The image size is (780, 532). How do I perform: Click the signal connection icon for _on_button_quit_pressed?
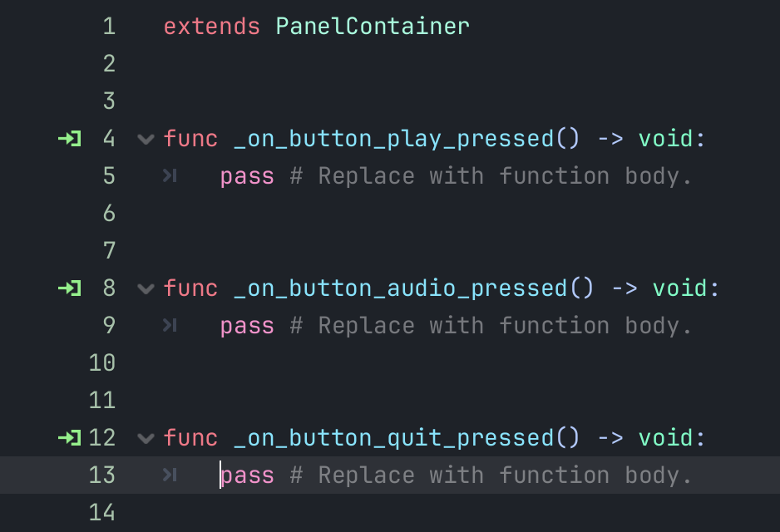(69, 438)
